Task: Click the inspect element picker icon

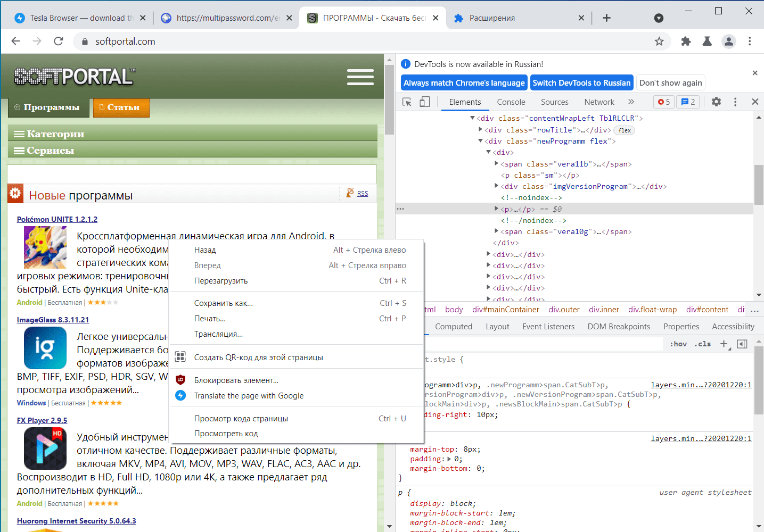Action: tap(407, 102)
